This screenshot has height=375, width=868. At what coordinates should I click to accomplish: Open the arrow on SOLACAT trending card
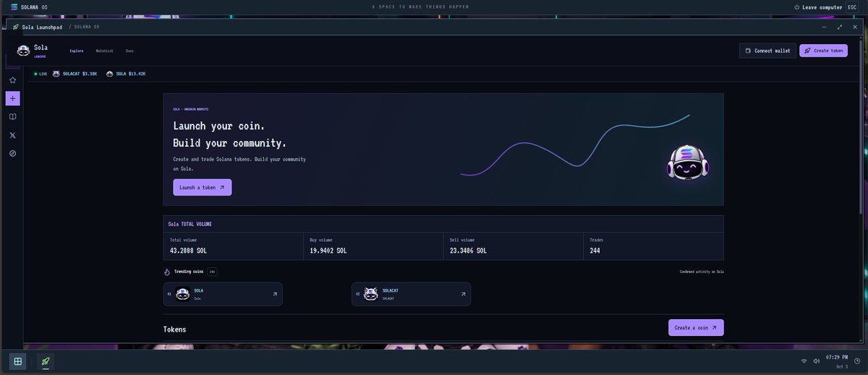(x=463, y=294)
